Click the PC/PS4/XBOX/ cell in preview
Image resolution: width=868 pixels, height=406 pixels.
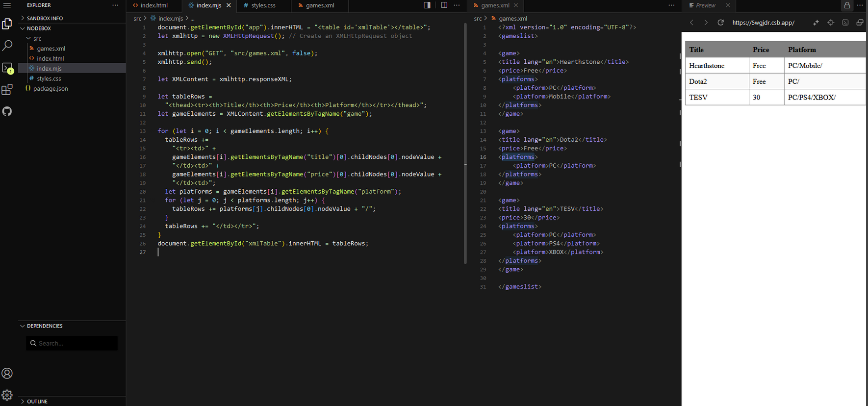pos(825,97)
